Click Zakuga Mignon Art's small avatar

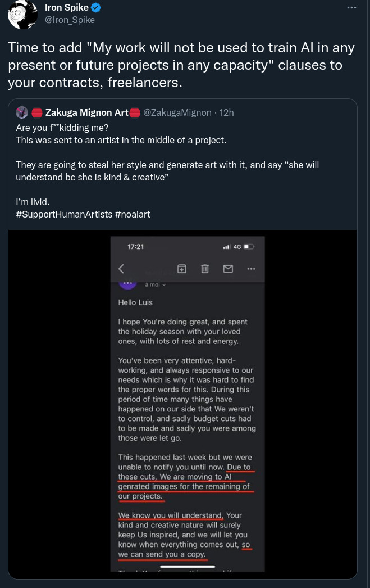click(x=22, y=112)
